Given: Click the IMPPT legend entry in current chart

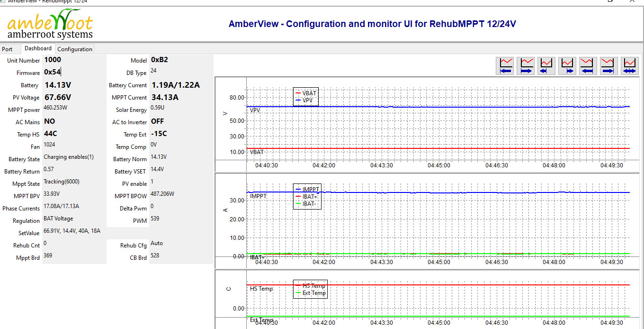Looking at the screenshot, I should (307, 190).
